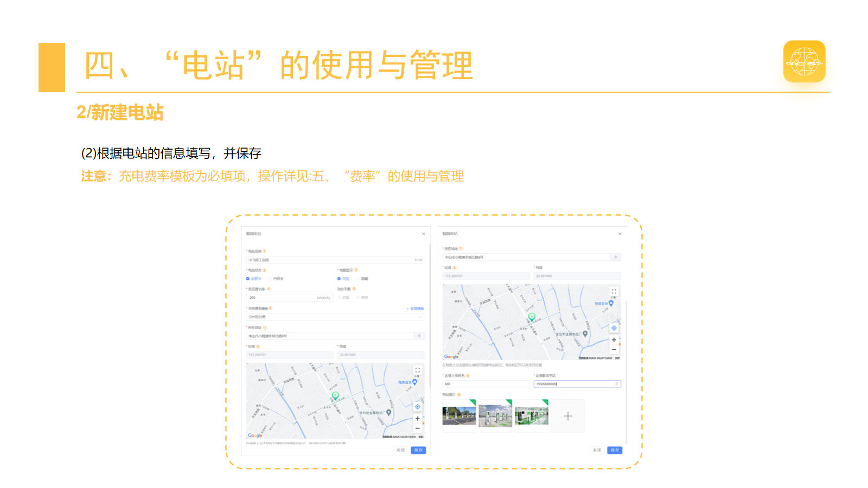The image size is (868, 488).
Task: Click 陶荣百货 marker on map in 电站名称 dialog
Action: (414, 382)
